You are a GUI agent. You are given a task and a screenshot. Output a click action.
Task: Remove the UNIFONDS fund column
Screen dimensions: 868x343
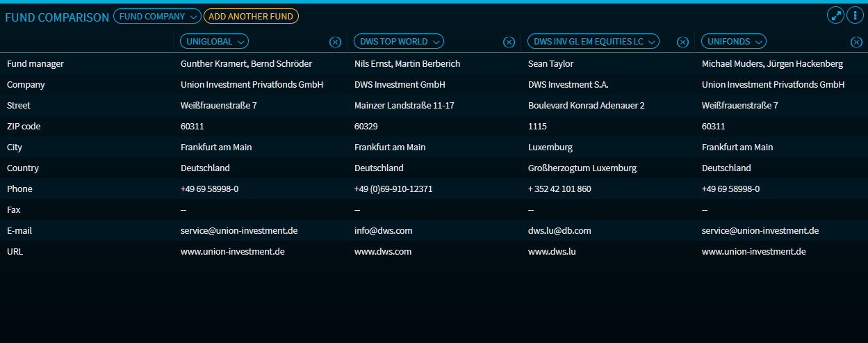pyautogui.click(x=856, y=42)
